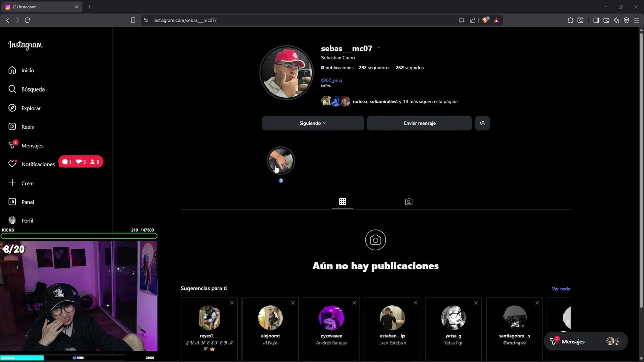Dismiss esteban._.lp suggestion card

(x=415, y=303)
